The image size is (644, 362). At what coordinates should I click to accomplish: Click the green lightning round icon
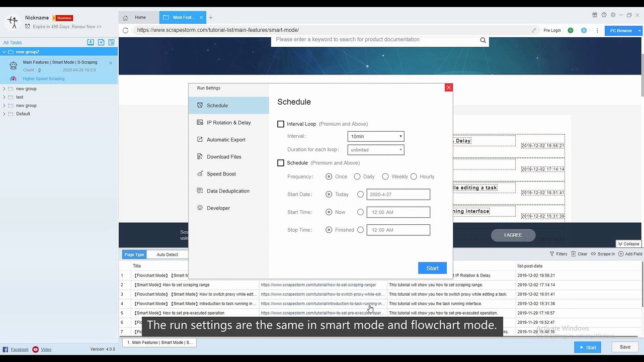tap(571, 31)
